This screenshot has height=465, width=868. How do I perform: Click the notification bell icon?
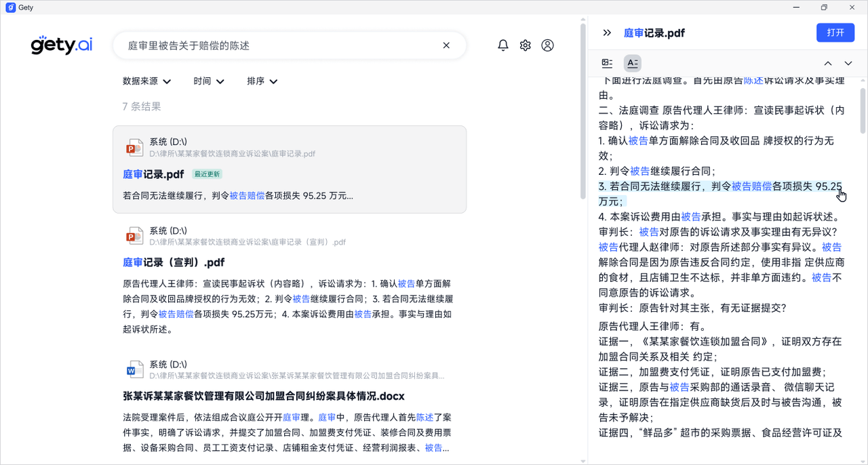coord(502,45)
